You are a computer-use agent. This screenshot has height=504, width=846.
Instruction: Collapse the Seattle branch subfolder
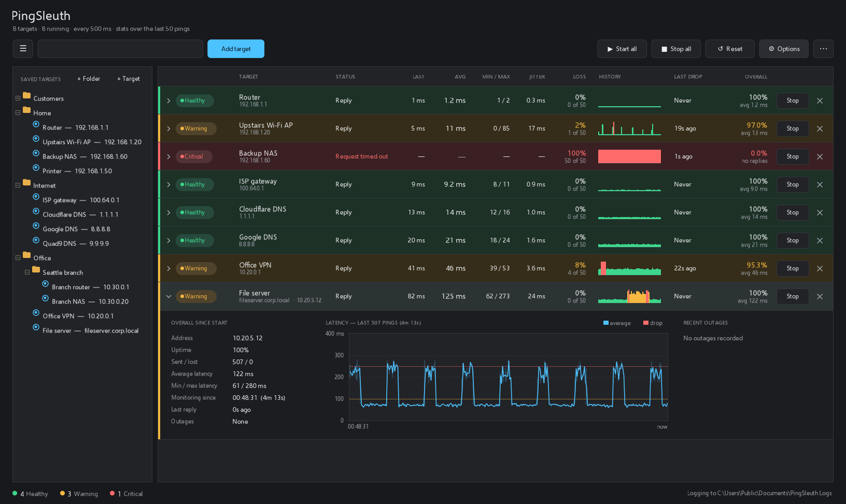coord(27,272)
